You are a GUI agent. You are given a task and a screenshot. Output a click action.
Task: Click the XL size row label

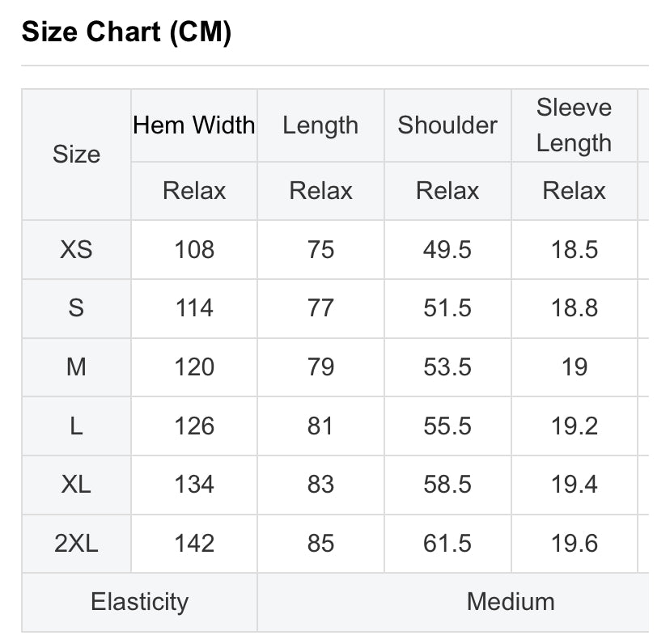pyautogui.click(x=77, y=485)
